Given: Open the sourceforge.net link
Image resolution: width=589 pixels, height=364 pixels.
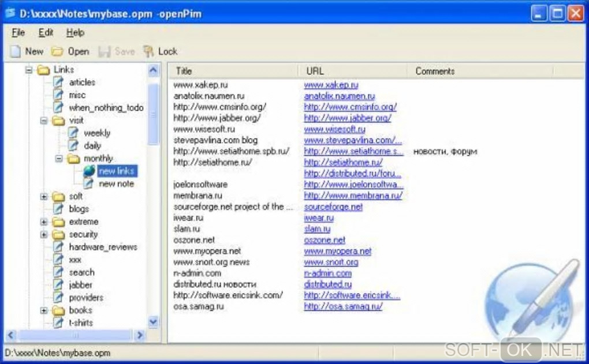Looking at the screenshot, I should coord(333,207).
